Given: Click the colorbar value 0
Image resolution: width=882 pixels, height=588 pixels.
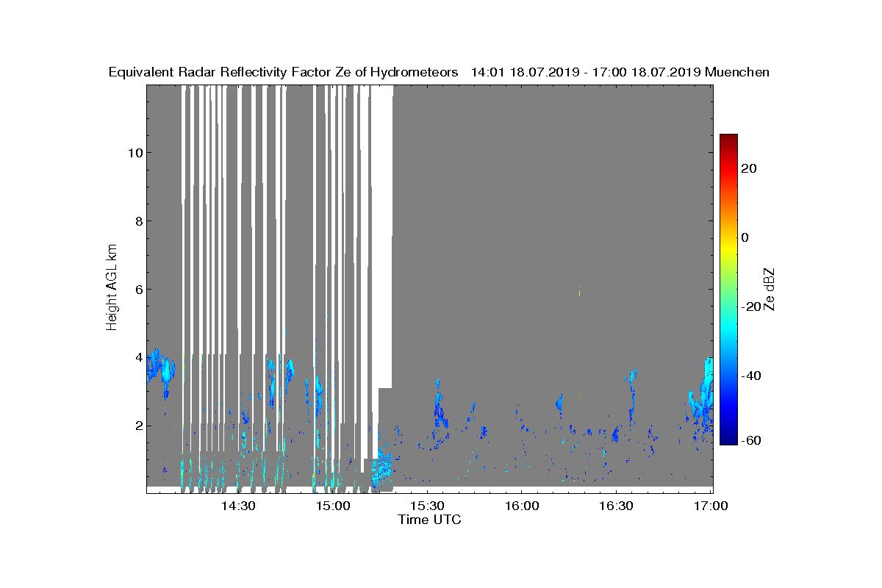Looking at the screenshot, I should pyautogui.click(x=745, y=237).
